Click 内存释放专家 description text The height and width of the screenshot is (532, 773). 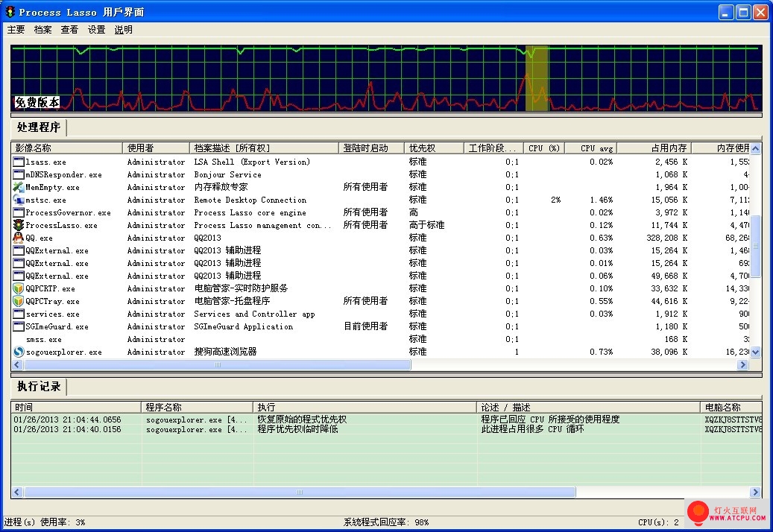click(x=221, y=187)
